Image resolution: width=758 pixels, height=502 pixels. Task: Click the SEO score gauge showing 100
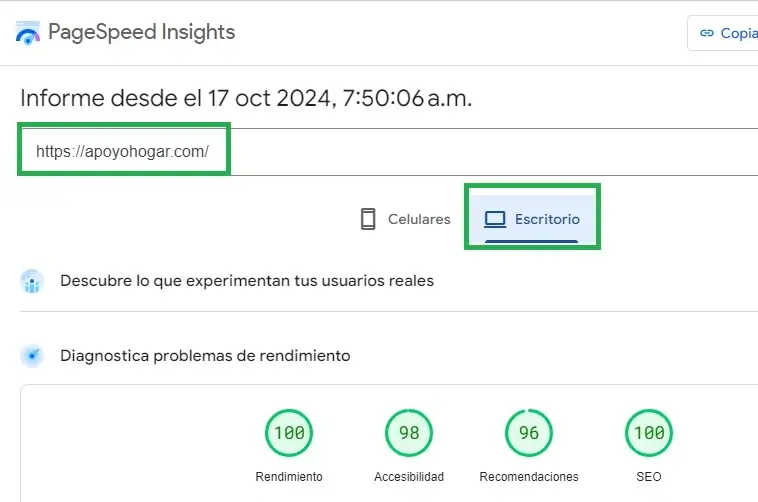649,433
